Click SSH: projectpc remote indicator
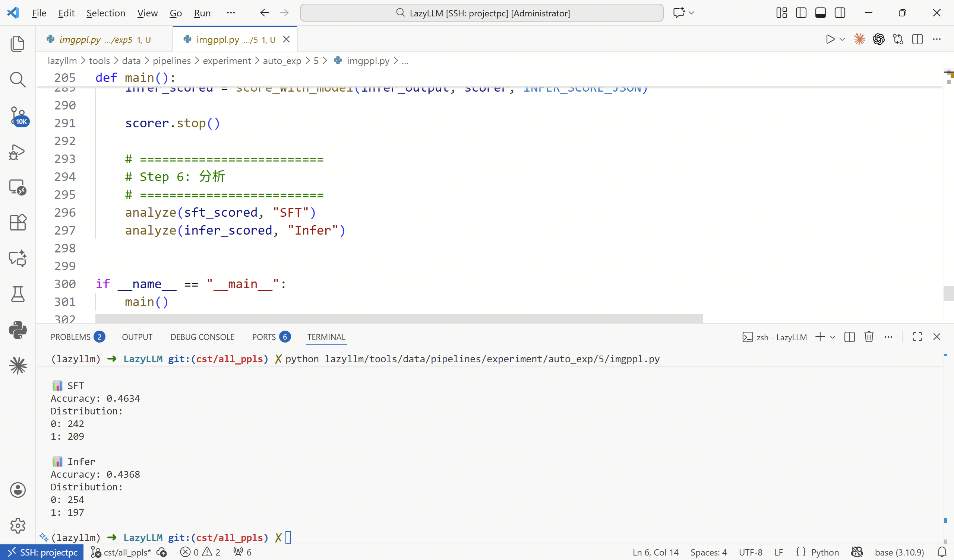Viewport: 954px width, 560px height. click(x=42, y=553)
